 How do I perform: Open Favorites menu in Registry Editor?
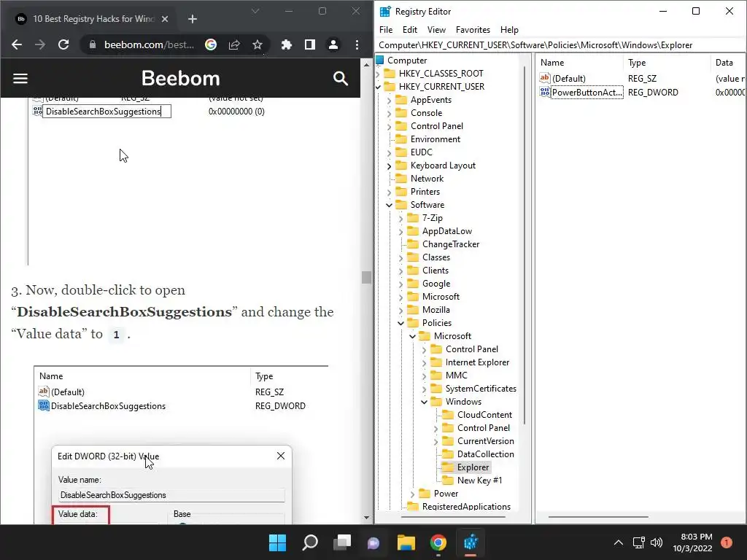(x=473, y=29)
